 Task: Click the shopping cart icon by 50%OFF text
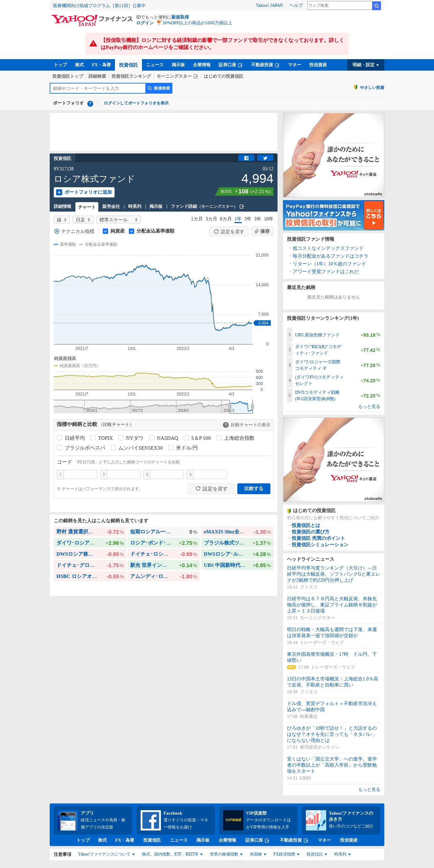click(x=159, y=23)
